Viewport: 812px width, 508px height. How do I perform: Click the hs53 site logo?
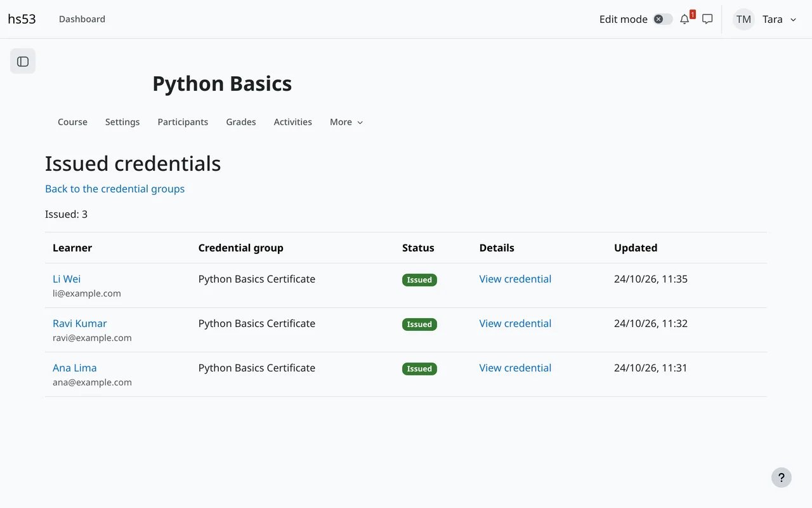22,19
